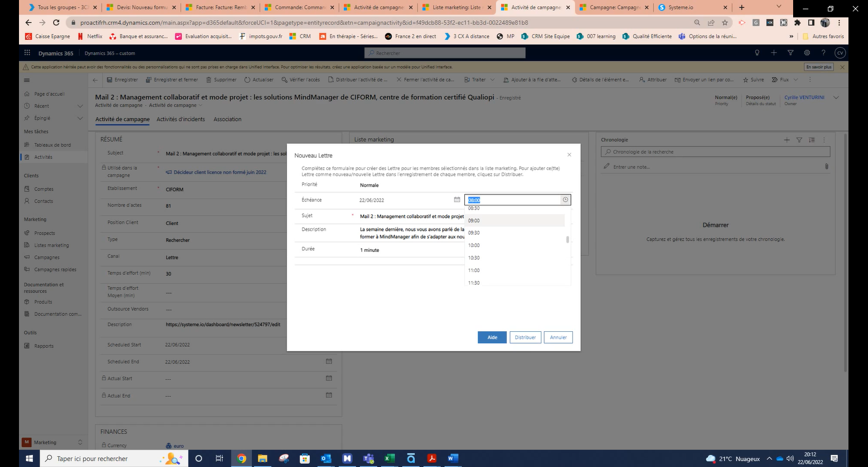The height and width of the screenshot is (467, 868).
Task: Toggle the left navigation hamburger menu
Action: [27, 80]
